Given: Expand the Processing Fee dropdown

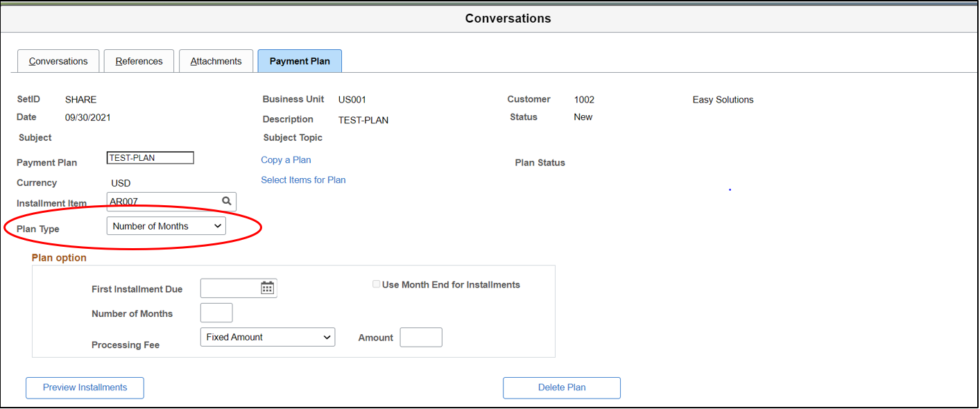Looking at the screenshot, I should [x=267, y=338].
